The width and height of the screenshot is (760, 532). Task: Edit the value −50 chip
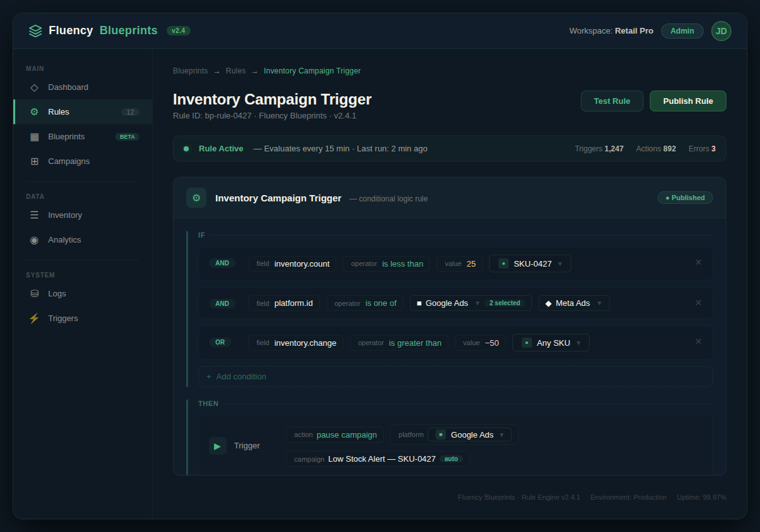coord(480,343)
